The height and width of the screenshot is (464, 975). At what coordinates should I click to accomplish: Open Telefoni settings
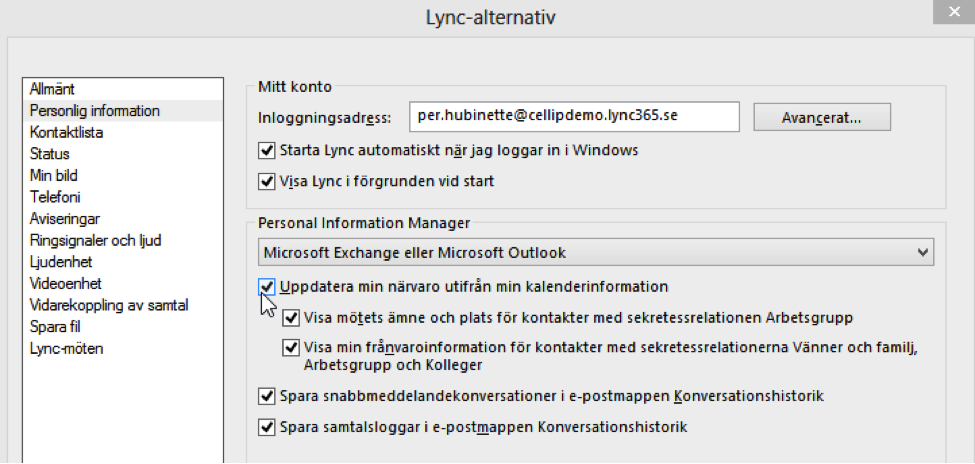click(x=55, y=197)
